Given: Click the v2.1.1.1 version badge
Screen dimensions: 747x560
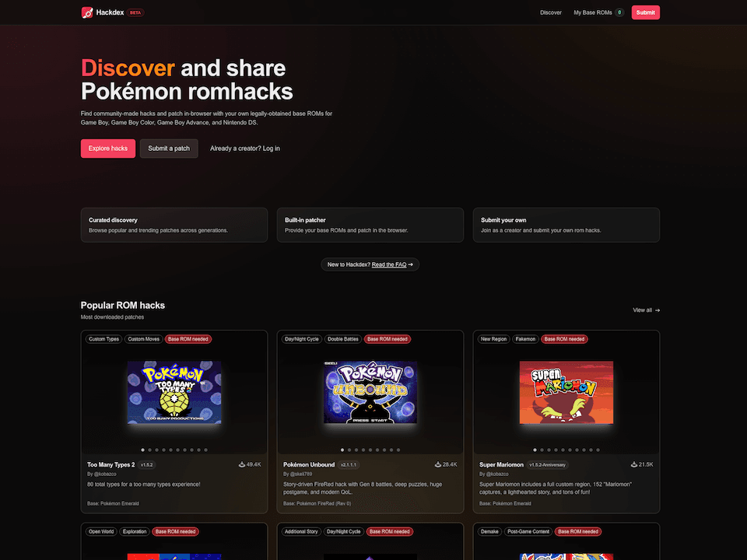Looking at the screenshot, I should [x=349, y=465].
